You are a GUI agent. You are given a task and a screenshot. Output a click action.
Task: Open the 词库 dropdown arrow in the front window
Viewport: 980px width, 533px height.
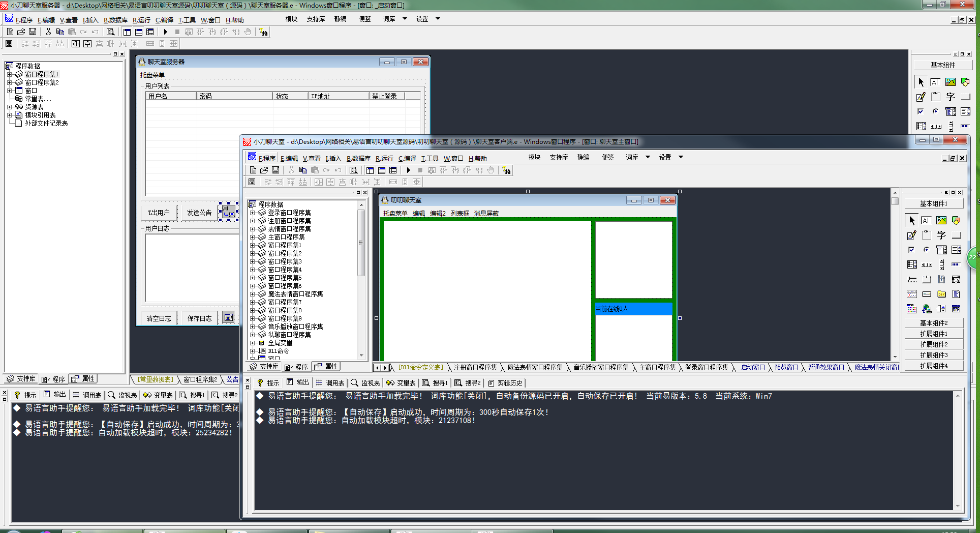(648, 157)
